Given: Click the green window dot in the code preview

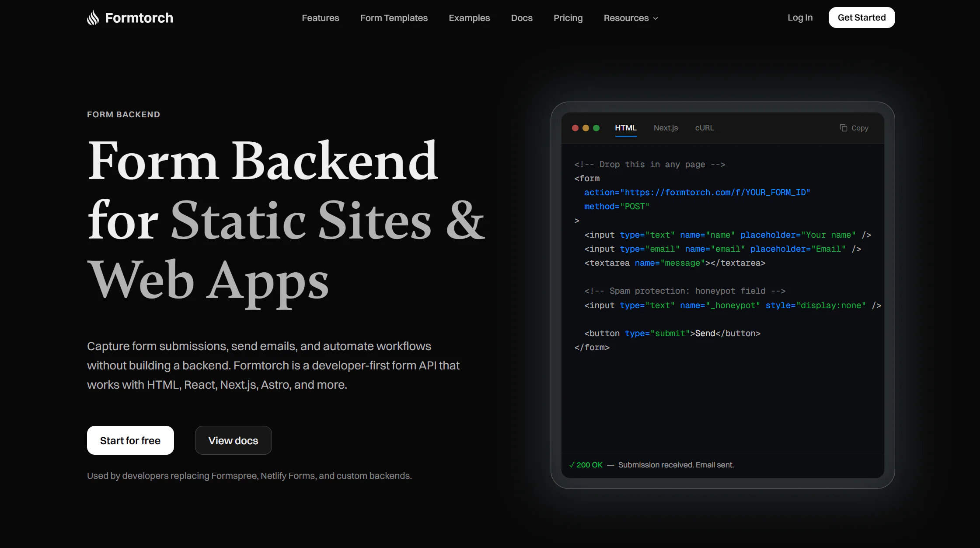Looking at the screenshot, I should pos(596,128).
